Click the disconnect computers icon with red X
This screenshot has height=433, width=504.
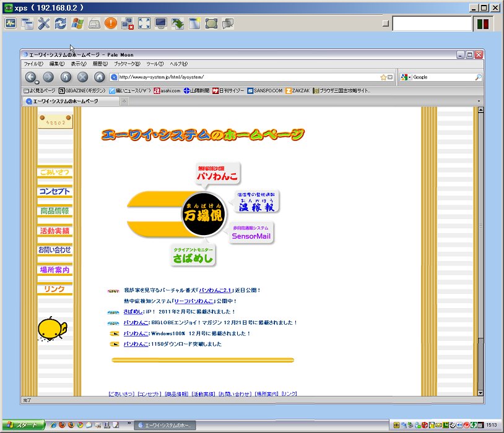(128, 24)
